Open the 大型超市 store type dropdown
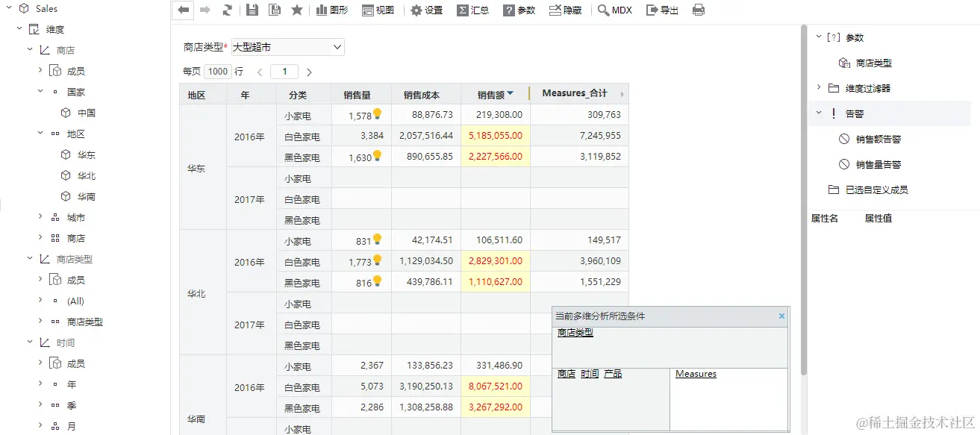Viewport: 980px width, 435px height. tap(287, 46)
